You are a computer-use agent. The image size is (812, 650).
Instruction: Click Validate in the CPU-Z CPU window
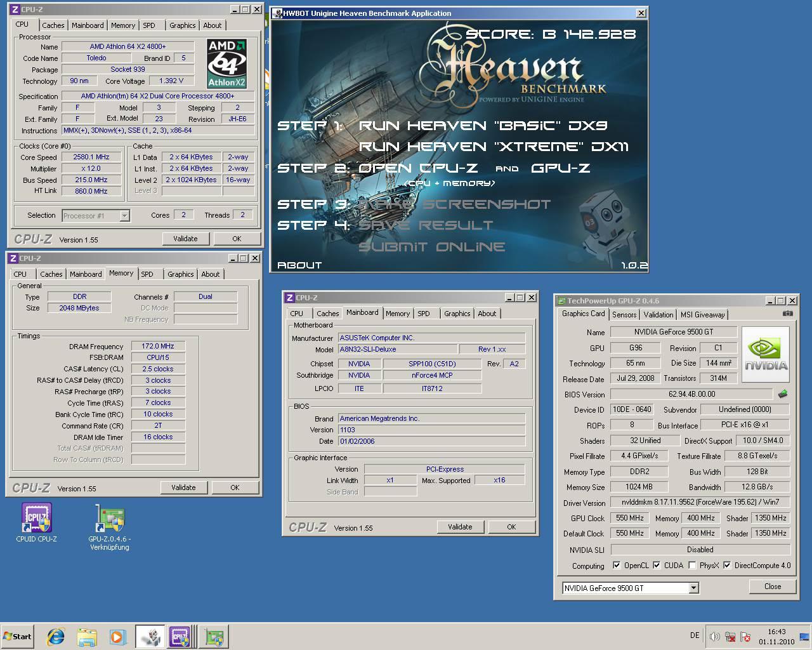tap(185, 239)
